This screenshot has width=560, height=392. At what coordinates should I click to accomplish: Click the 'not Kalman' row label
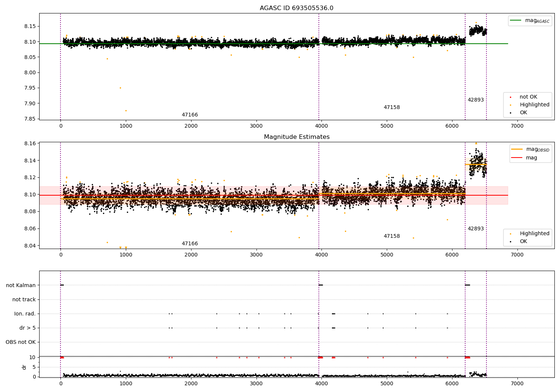(x=21, y=286)
